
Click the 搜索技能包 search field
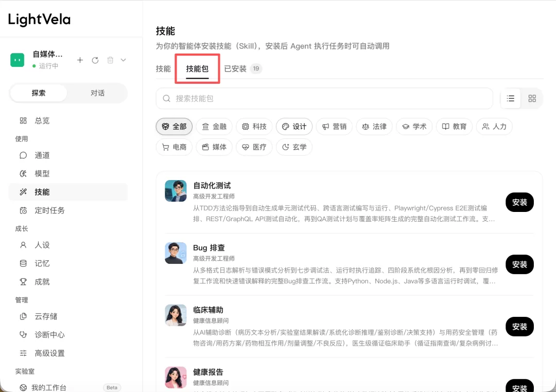(x=324, y=99)
